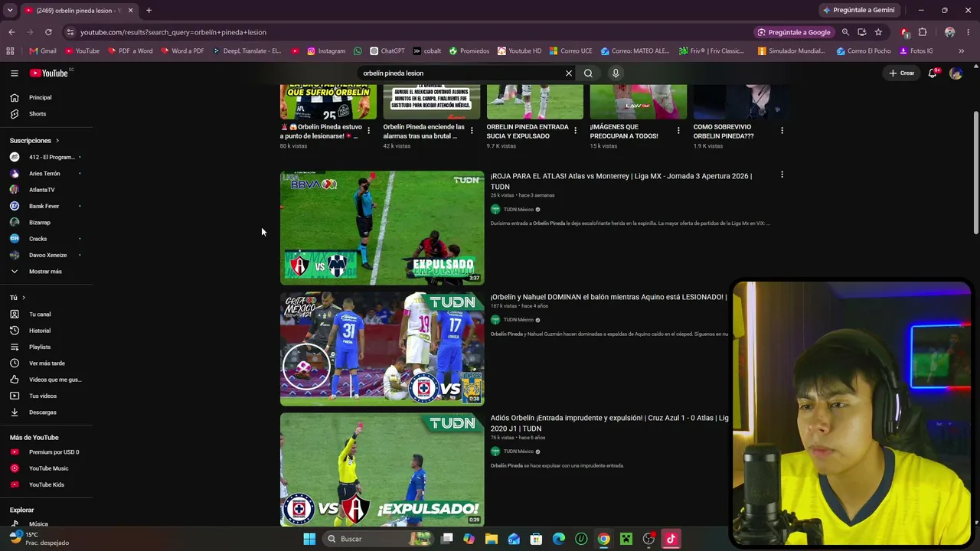Open options for 'ORBELIN PINEDA ENTRADA SUCIA' short
This screenshot has height=551, width=980.
click(575, 131)
